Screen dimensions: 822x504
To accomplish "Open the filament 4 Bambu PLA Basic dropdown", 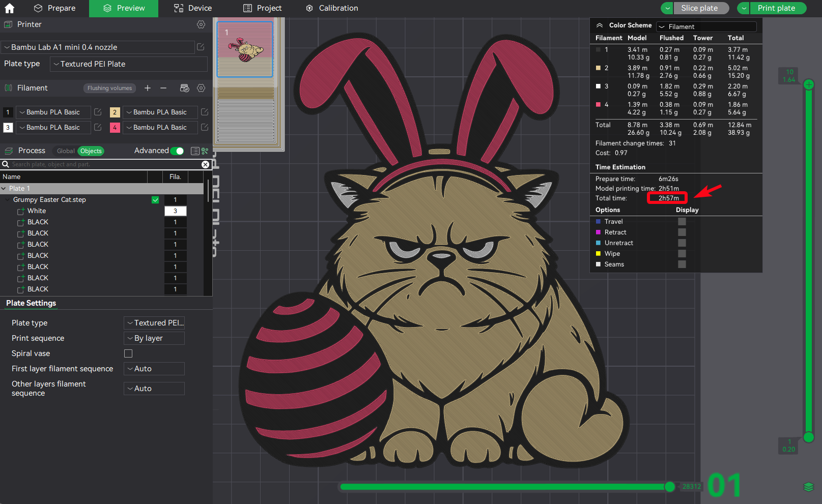I will pos(160,128).
